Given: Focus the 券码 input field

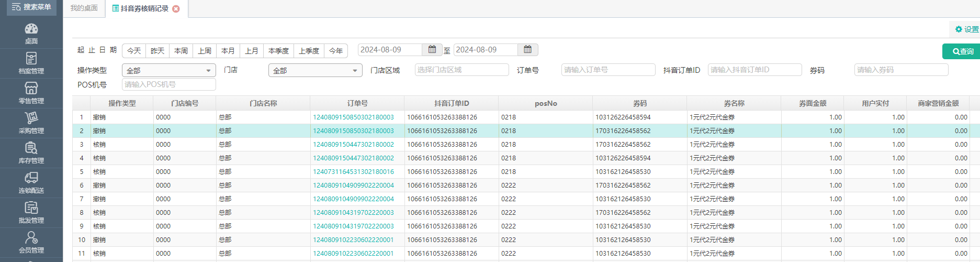Looking at the screenshot, I should 902,70.
